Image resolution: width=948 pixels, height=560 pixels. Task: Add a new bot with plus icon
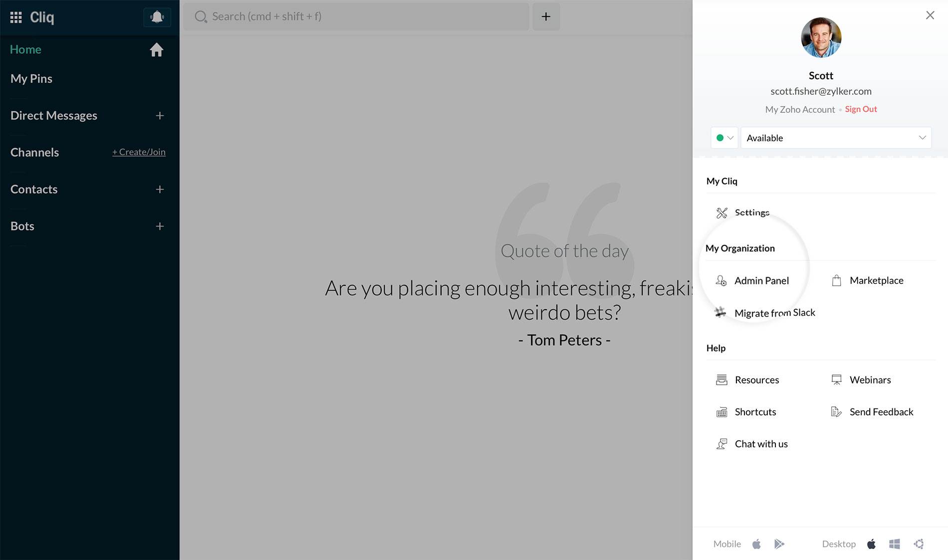tap(160, 226)
